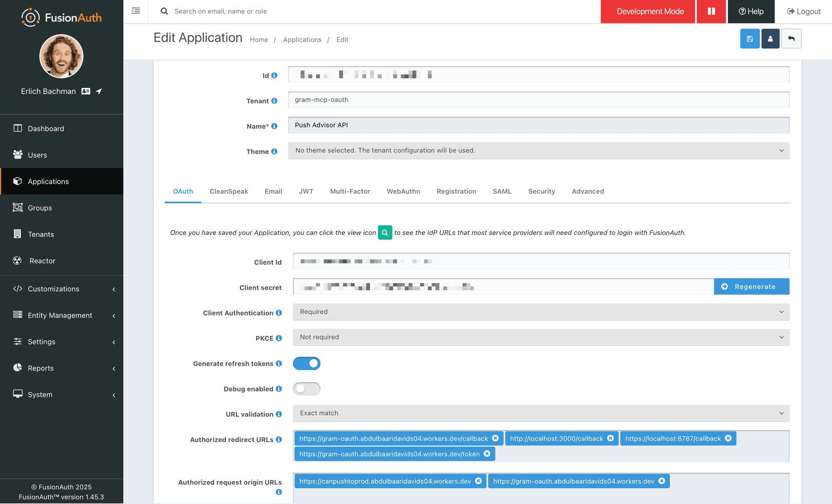Image resolution: width=832 pixels, height=504 pixels.
Task: Regenerate the client secret
Action: [x=751, y=286]
